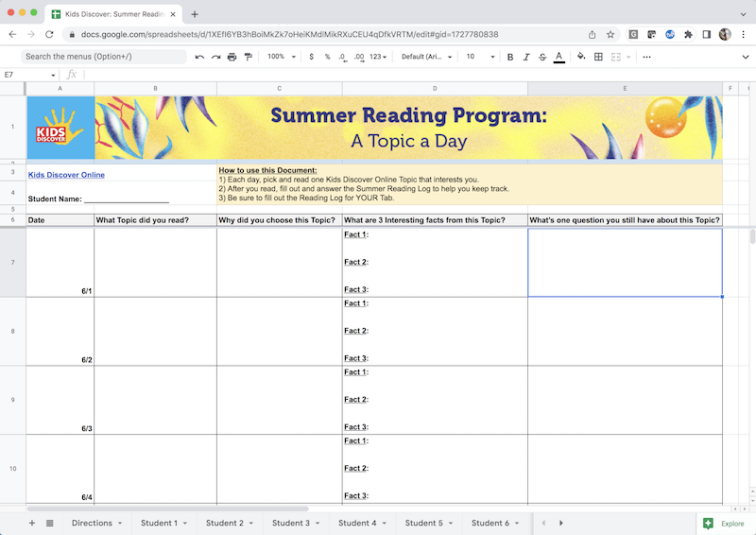
Task: Open the text color picker
Action: coord(558,57)
